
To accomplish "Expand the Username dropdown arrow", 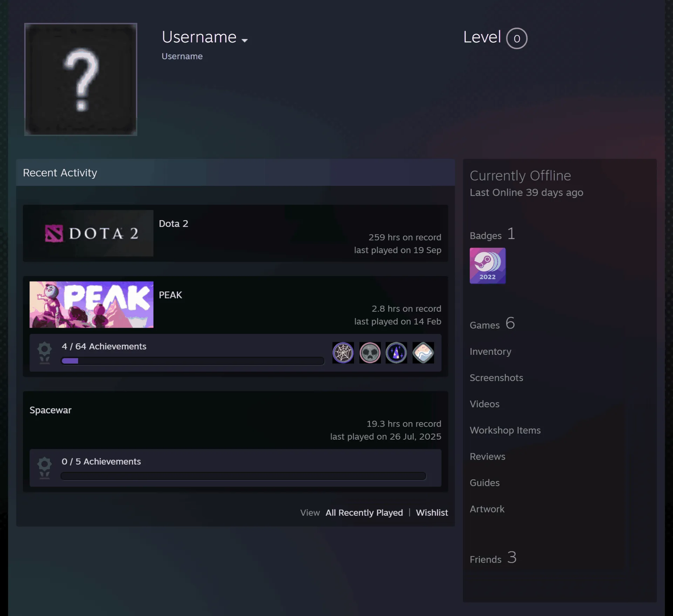I will [245, 40].
